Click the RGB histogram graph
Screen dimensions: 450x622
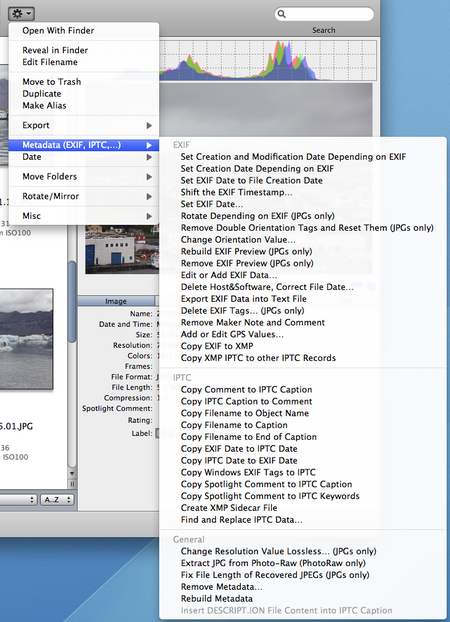point(268,60)
